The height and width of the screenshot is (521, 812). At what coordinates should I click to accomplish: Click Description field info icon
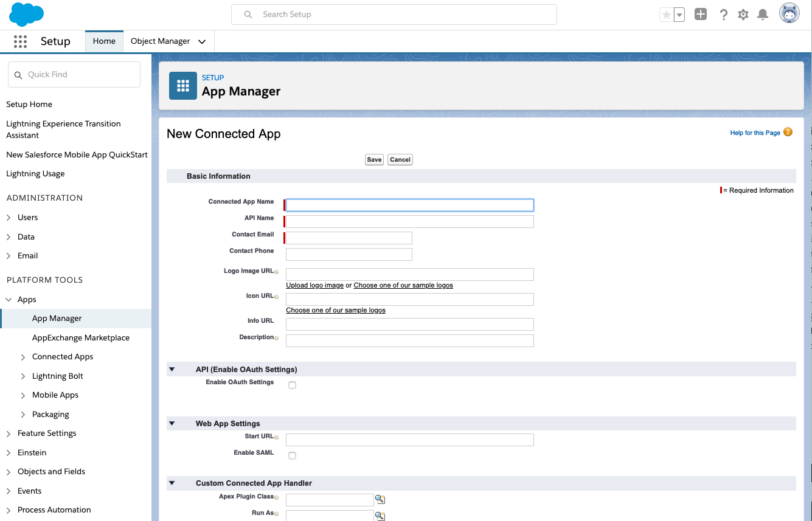(x=277, y=338)
